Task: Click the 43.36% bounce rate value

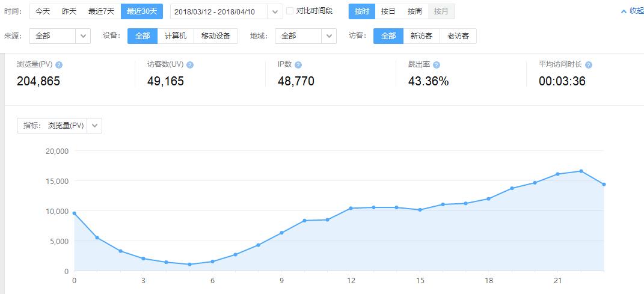Action: pos(428,81)
